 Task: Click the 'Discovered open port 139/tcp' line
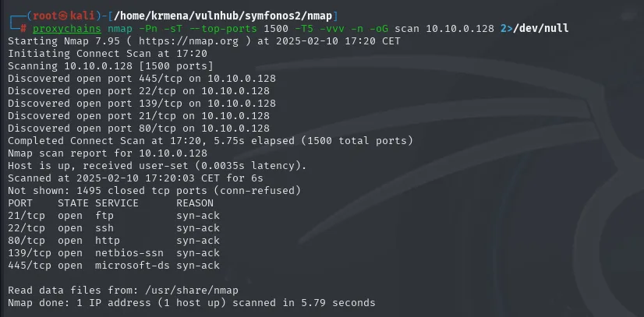[x=142, y=104]
